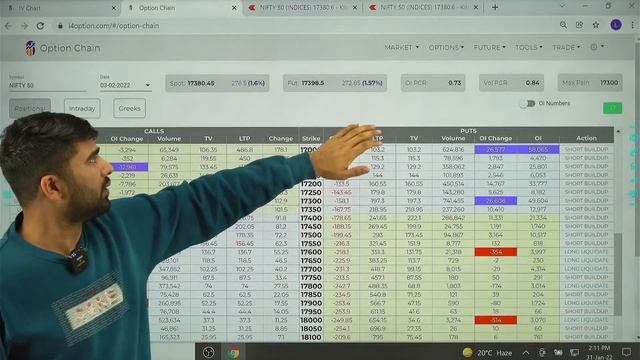
Task: Open the OBS Studio taskbar icon
Action: click(x=209, y=352)
